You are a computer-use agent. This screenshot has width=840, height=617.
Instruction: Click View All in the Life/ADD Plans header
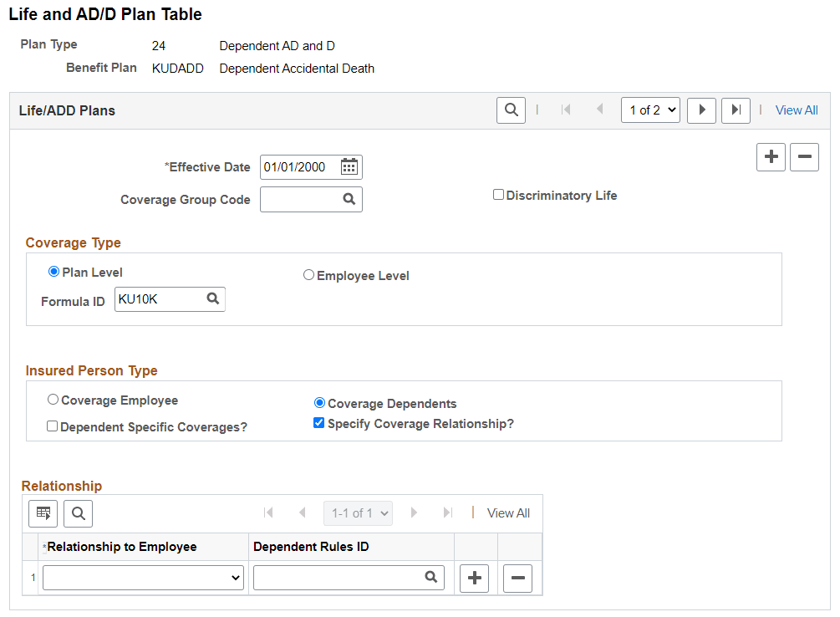coord(796,110)
